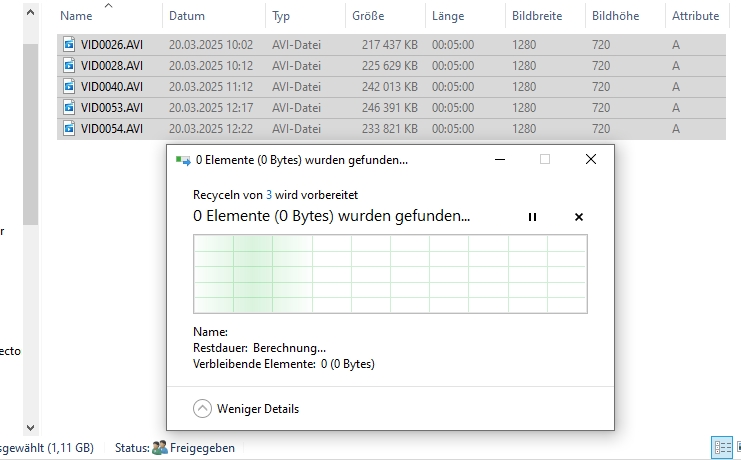Select the VID0054.AVI file icon
The width and height of the screenshot is (741, 460).
point(69,129)
